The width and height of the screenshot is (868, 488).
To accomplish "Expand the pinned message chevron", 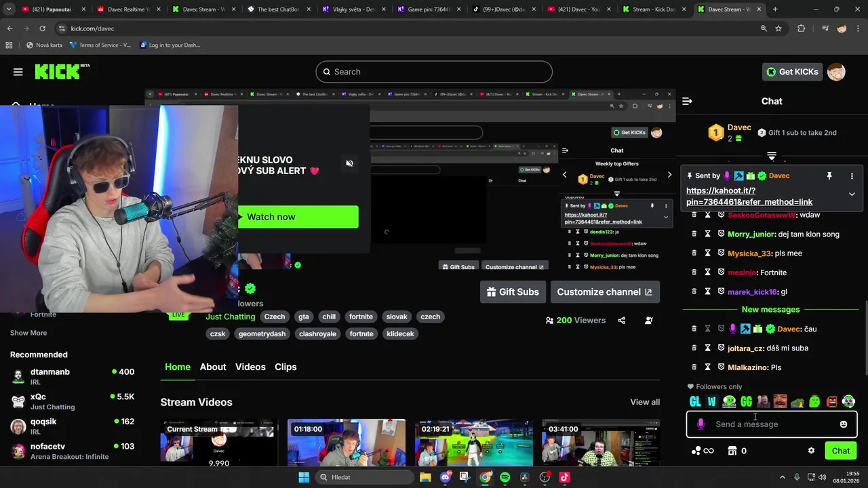I will click(x=852, y=194).
